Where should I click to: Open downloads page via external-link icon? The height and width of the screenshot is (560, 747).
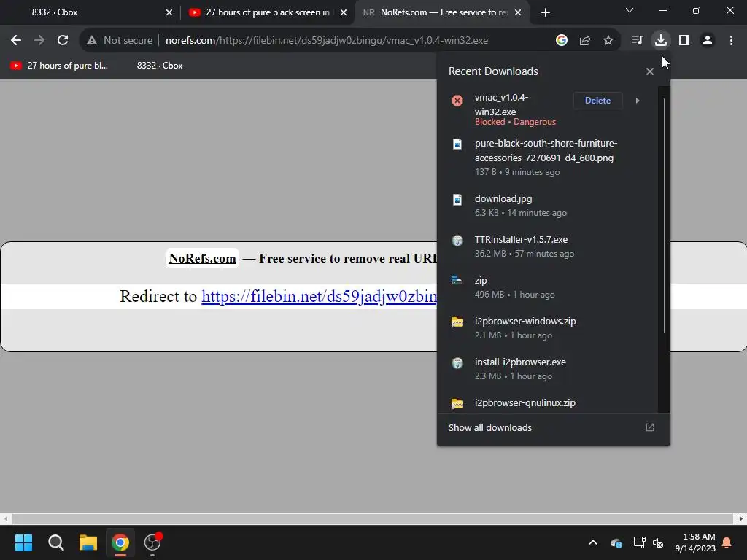650,427
